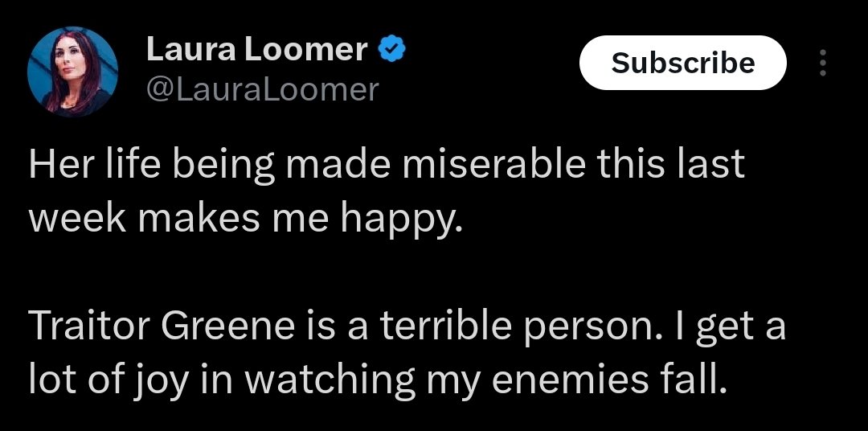This screenshot has height=431, width=868.
Task: Open the three-dot more options menu
Action: 821,64
